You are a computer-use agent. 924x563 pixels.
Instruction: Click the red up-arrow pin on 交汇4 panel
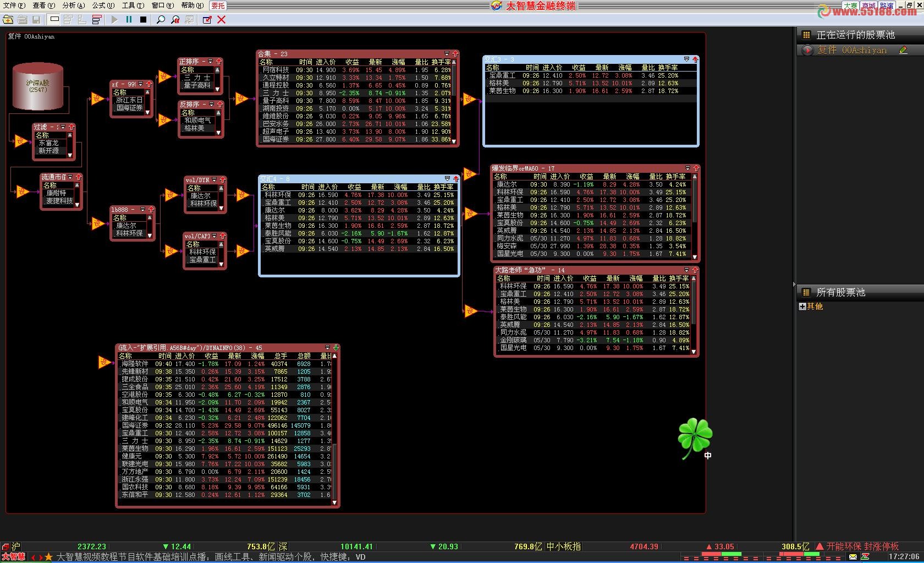[x=455, y=179]
